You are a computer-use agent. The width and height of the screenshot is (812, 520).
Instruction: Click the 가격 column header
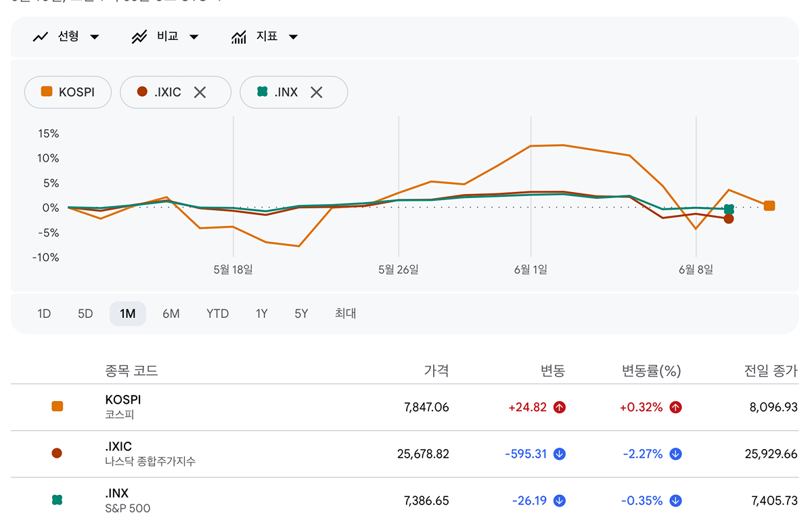436,371
